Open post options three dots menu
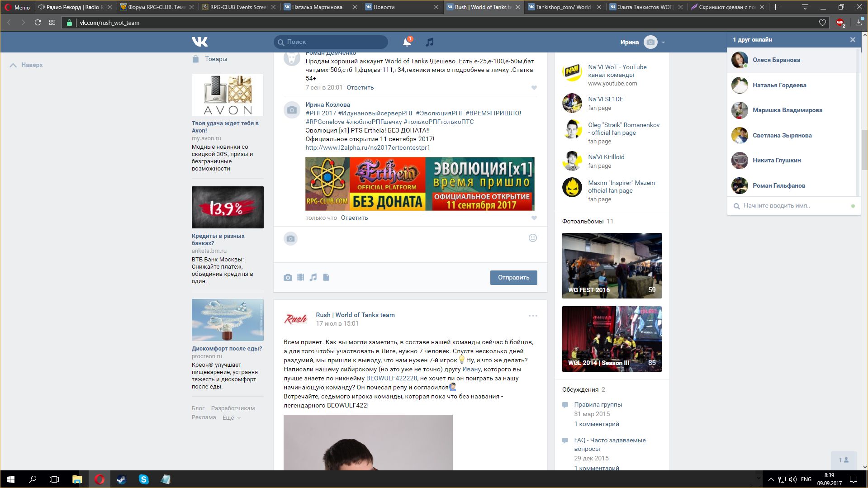Screen dimensions: 868x488 (533, 316)
